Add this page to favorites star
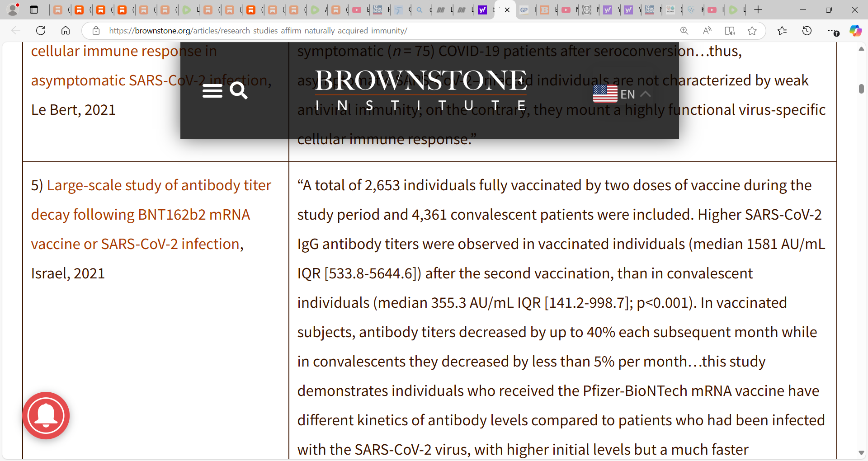Screen dimensions: 868x461 [752, 31]
